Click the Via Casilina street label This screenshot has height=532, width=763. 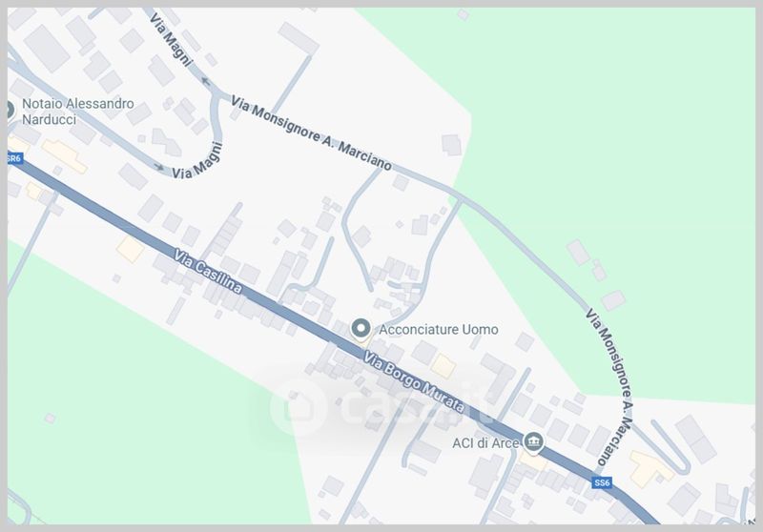[x=208, y=272]
